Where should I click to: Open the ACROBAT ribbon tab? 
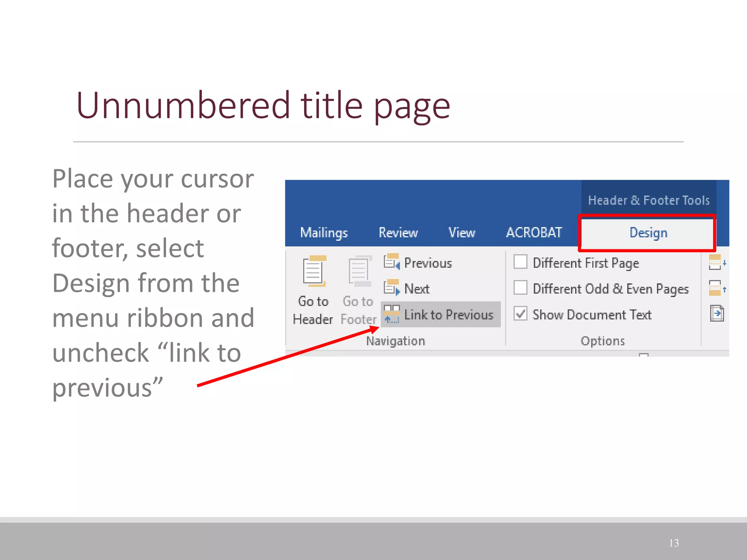click(x=534, y=233)
